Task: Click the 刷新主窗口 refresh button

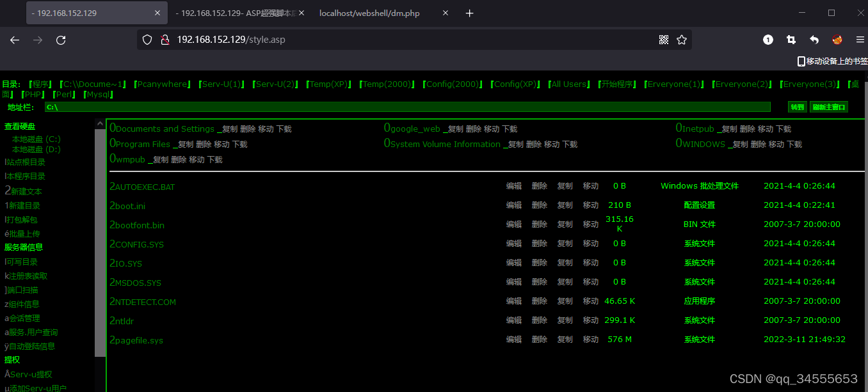Action: [829, 107]
